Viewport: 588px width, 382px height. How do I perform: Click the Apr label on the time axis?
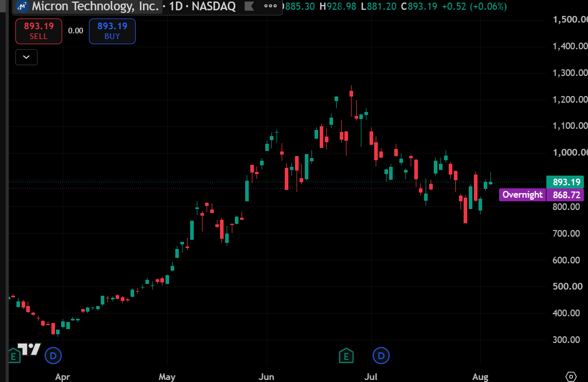click(62, 376)
